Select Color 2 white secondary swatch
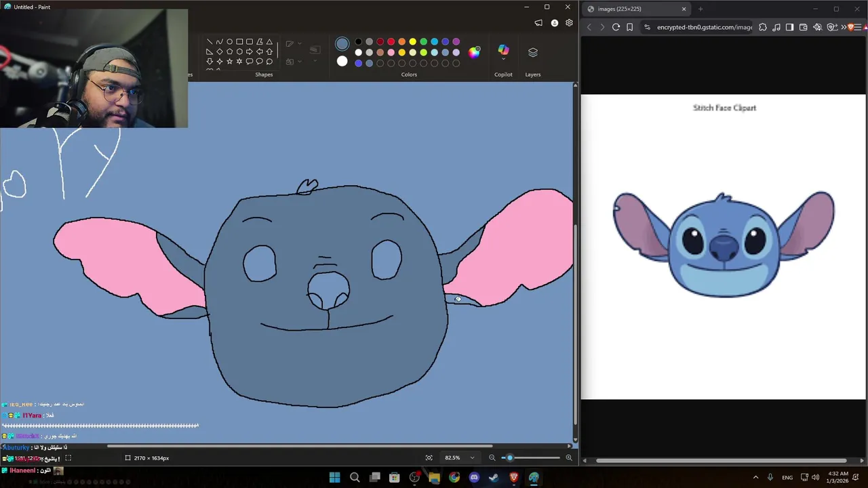868x488 pixels. (x=342, y=61)
